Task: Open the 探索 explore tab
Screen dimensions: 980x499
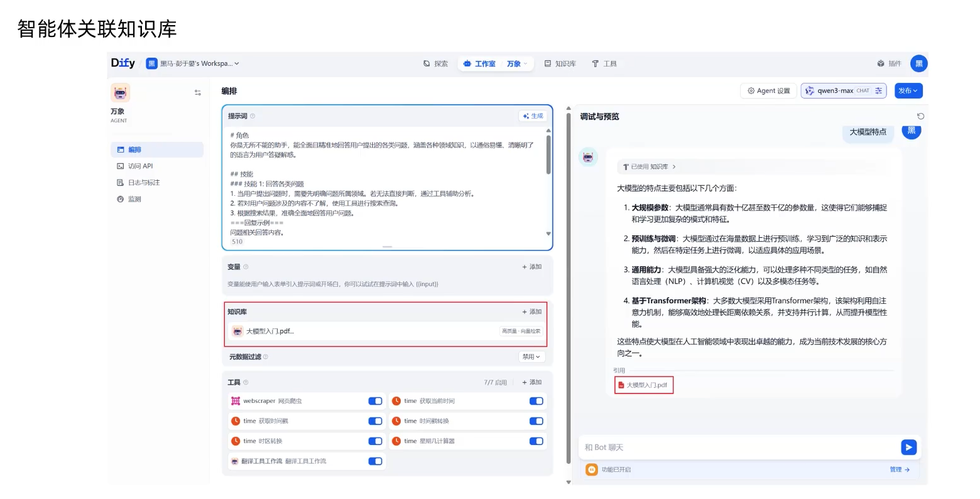Action: (x=436, y=63)
